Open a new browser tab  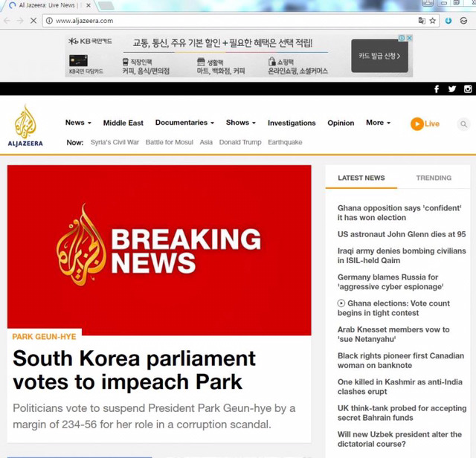106,5
